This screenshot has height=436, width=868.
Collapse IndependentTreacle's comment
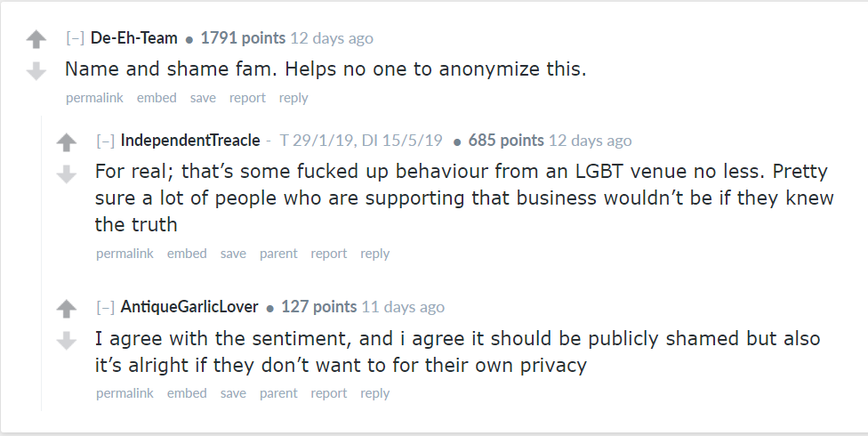pos(105,141)
